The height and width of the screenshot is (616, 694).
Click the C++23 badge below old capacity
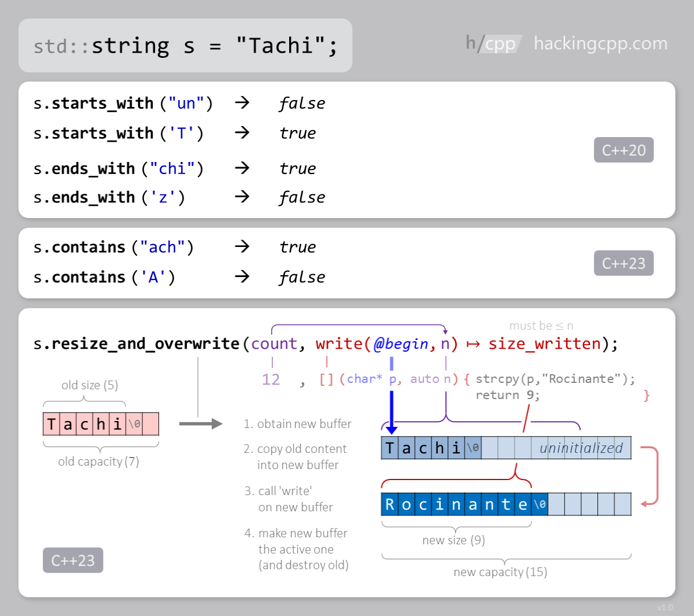click(x=73, y=560)
